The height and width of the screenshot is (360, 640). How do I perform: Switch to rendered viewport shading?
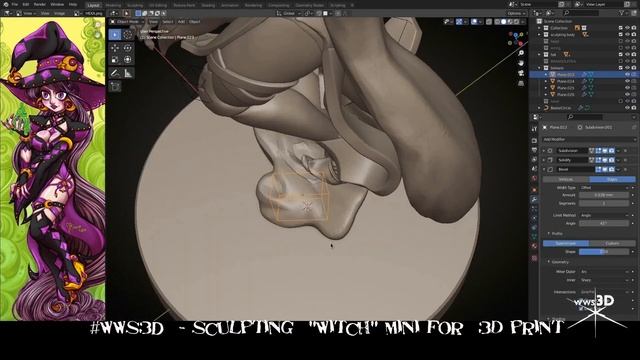(x=516, y=22)
